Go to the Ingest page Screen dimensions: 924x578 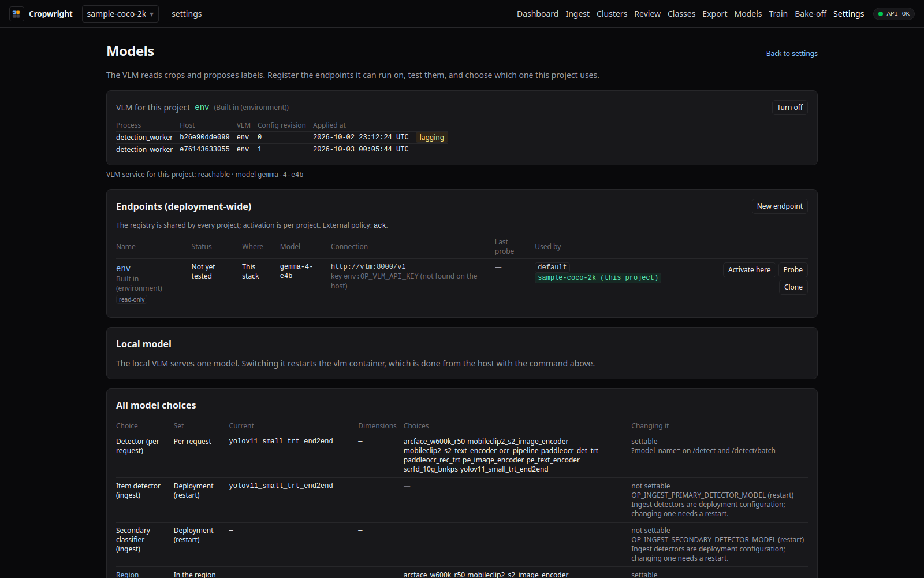pyautogui.click(x=577, y=14)
